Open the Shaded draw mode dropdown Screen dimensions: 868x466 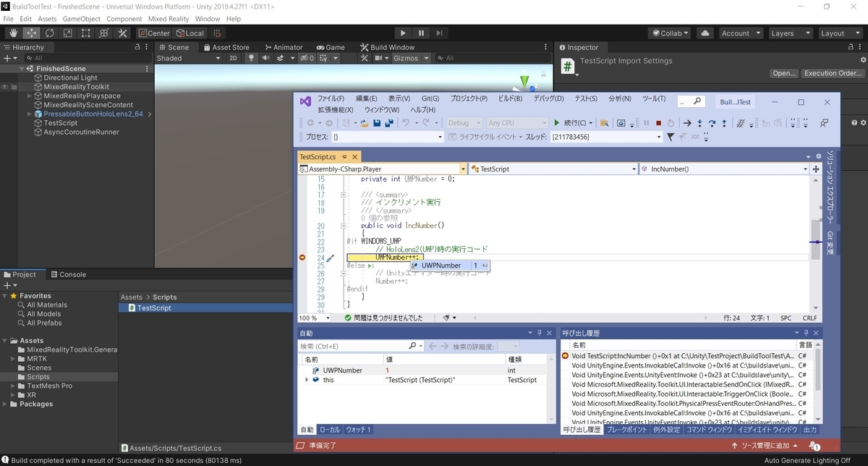click(x=187, y=58)
